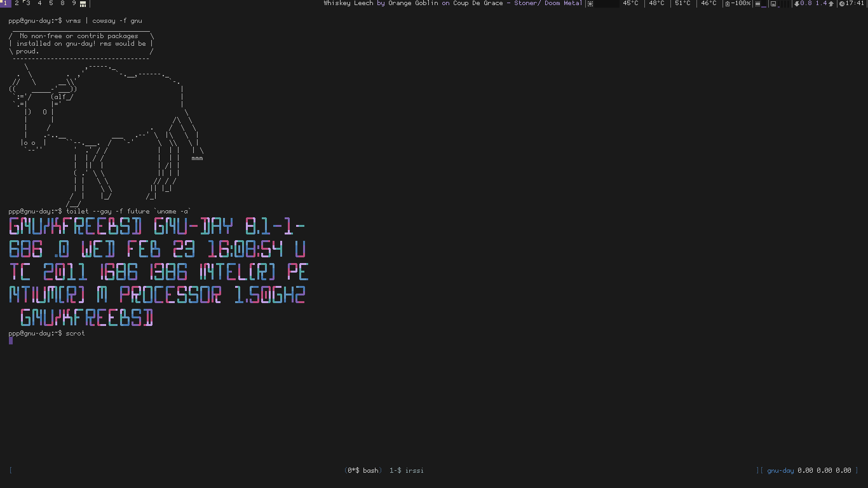Screen dimensions: 868x488
Task: Switch to workspace tag 8
Action: (62, 3)
